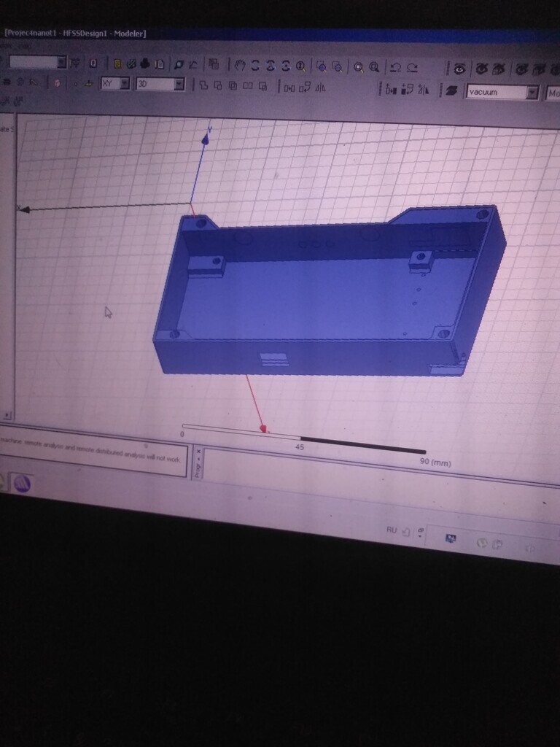The width and height of the screenshot is (560, 747).
Task: Click the Duplicate Mirror icon
Action: click(x=423, y=90)
